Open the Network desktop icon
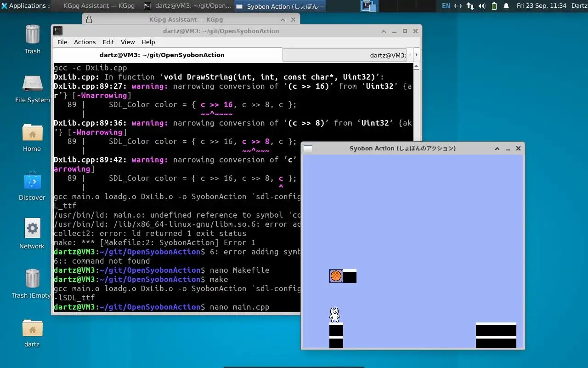Viewport: 588px width, 368px height. pyautogui.click(x=32, y=235)
